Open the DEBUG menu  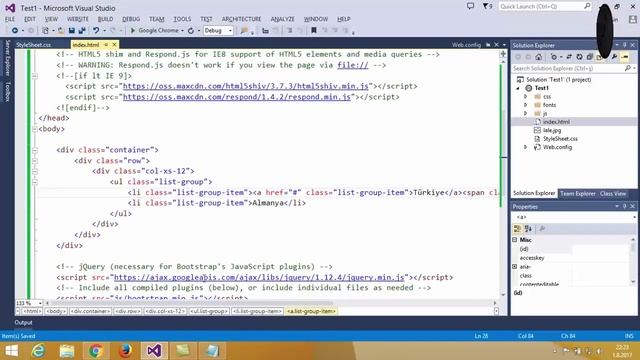pos(131,19)
